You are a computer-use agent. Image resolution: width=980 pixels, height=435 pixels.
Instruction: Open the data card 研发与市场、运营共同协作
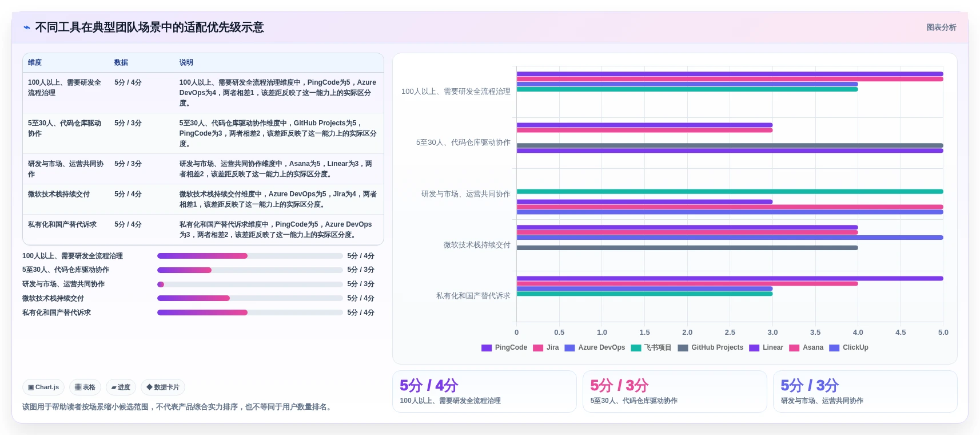(865, 391)
